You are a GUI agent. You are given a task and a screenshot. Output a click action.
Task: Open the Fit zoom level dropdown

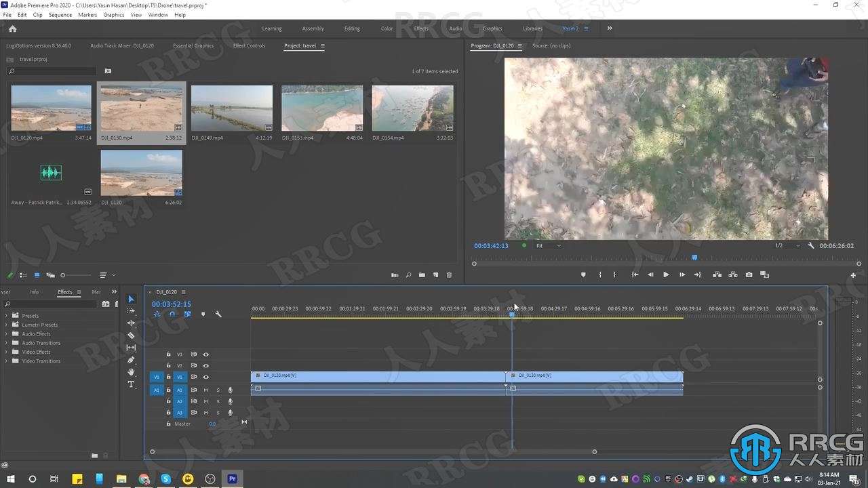[549, 245]
